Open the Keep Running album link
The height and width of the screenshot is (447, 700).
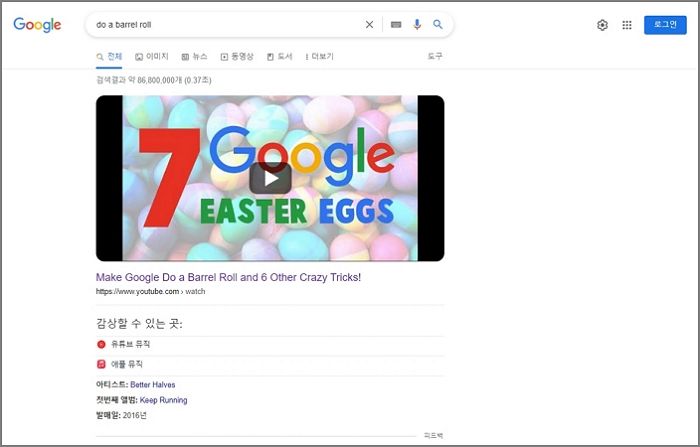pos(163,400)
